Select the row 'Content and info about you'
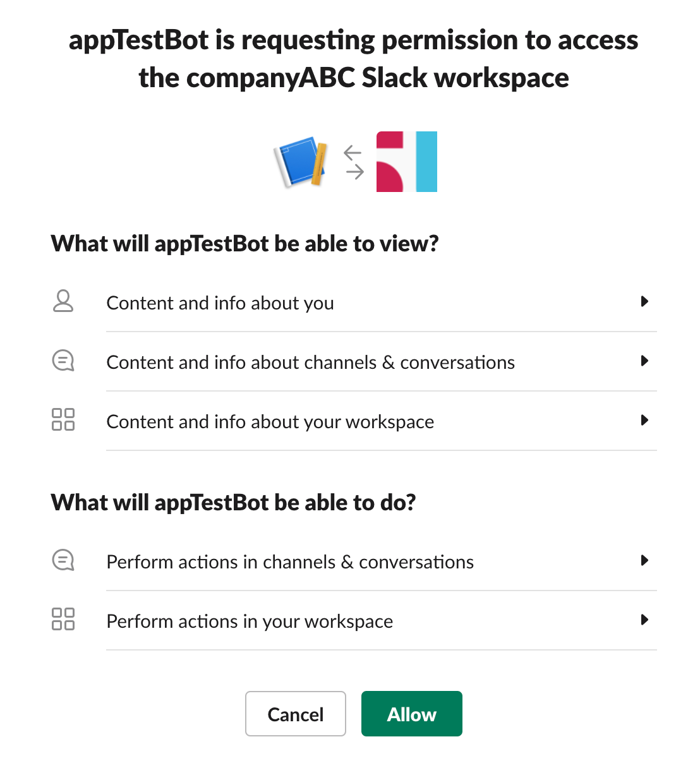 220,303
